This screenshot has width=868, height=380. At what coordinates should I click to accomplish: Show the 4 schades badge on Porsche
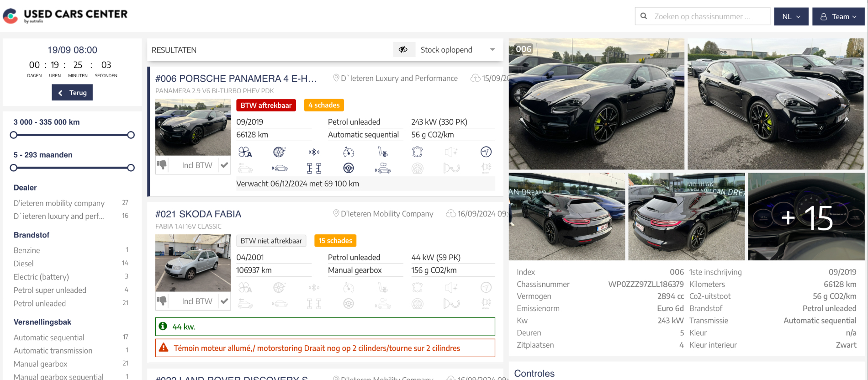click(x=324, y=105)
